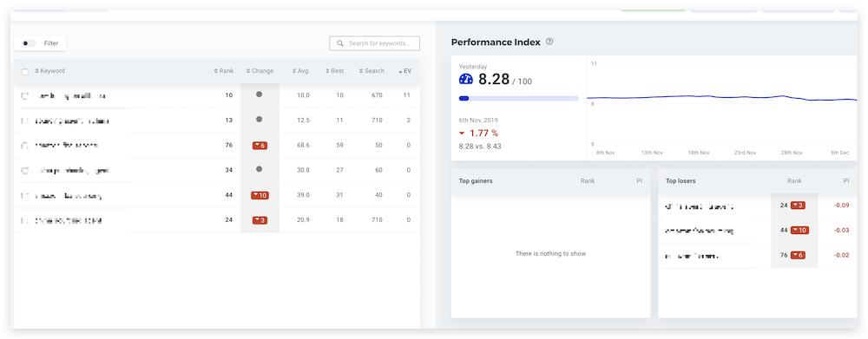Click grey no-change dot in rank 10 row
Screen dimensions: 868x339
(x=259, y=95)
